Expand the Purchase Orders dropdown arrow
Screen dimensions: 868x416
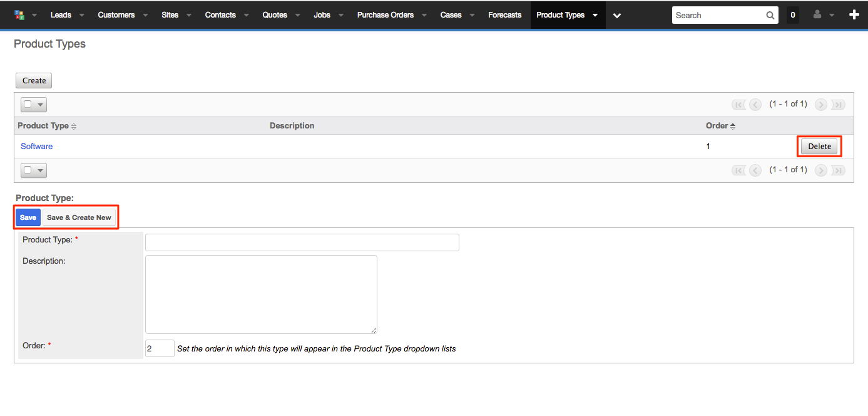click(x=424, y=15)
